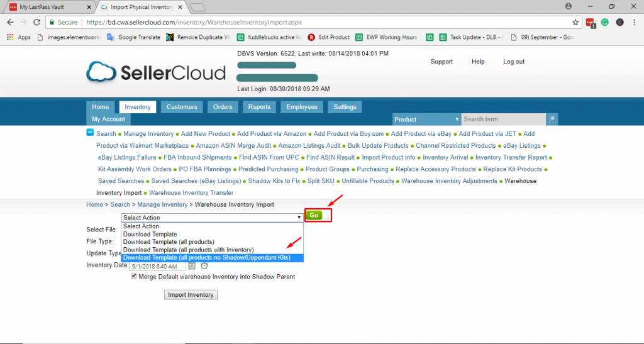
Task: Open Bulk Update Products link
Action: coord(378,146)
